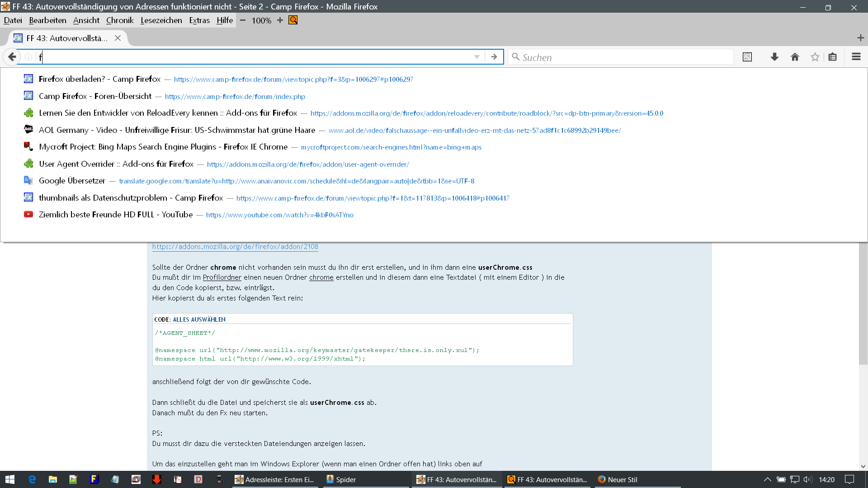This screenshot has width=868, height=488.
Task: Bookmark this page with star icon
Action: pos(815,57)
